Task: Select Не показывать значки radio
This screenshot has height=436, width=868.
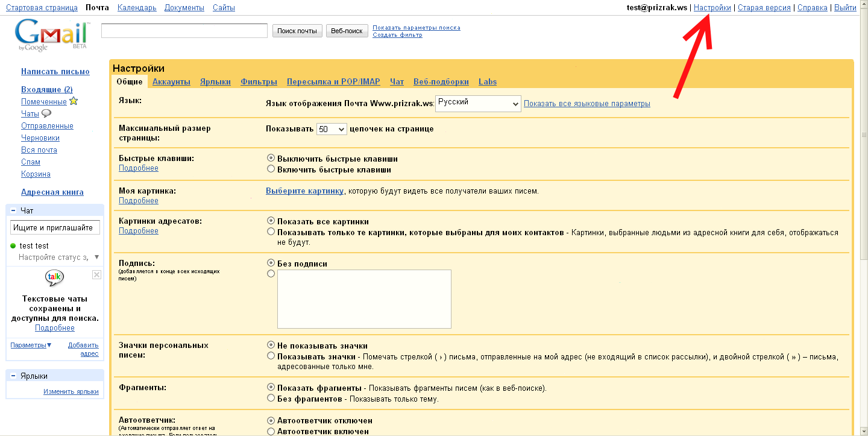Action: point(271,346)
